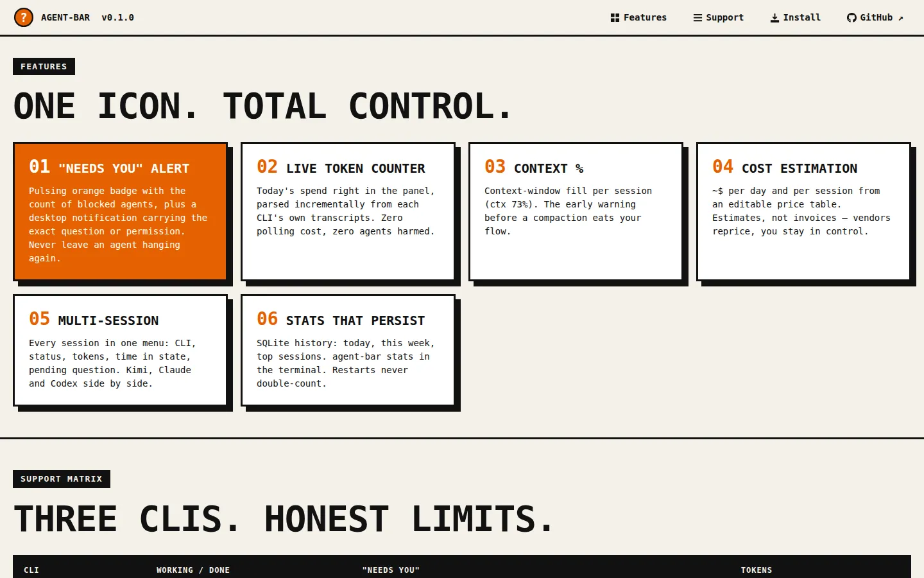Click the v0.1.0 version label
Image resolution: width=924 pixels, height=578 pixels.
(x=117, y=17)
